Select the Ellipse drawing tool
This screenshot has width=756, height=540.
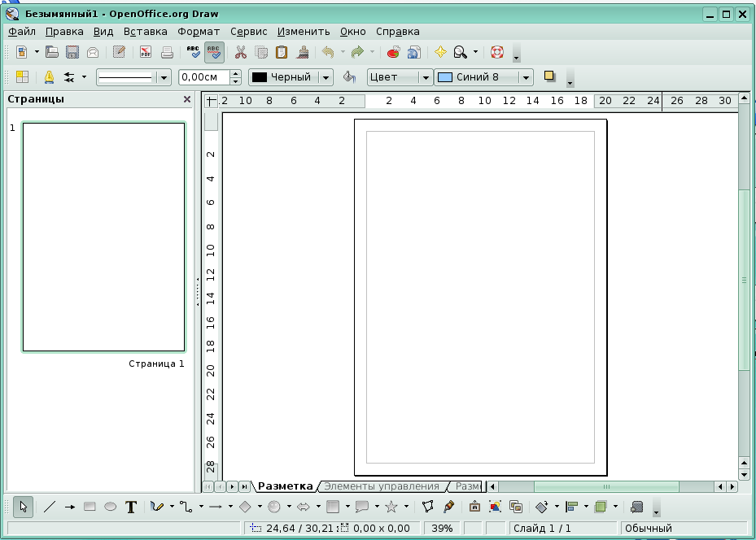(110, 507)
